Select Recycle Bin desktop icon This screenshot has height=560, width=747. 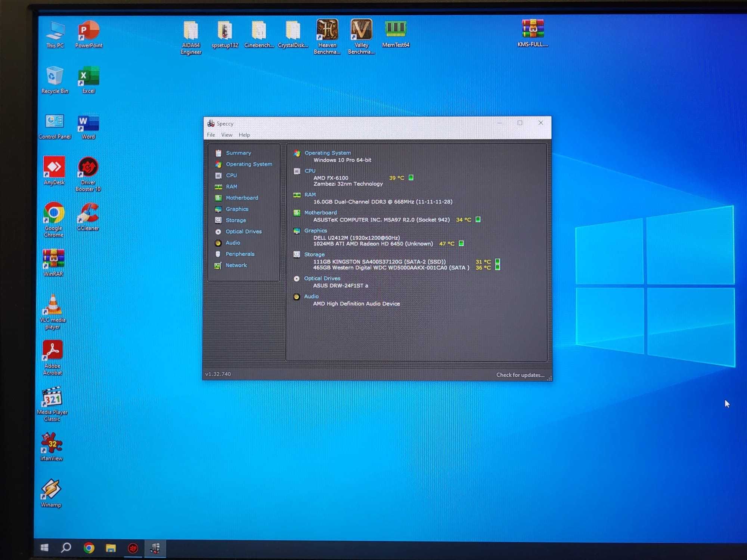click(55, 80)
